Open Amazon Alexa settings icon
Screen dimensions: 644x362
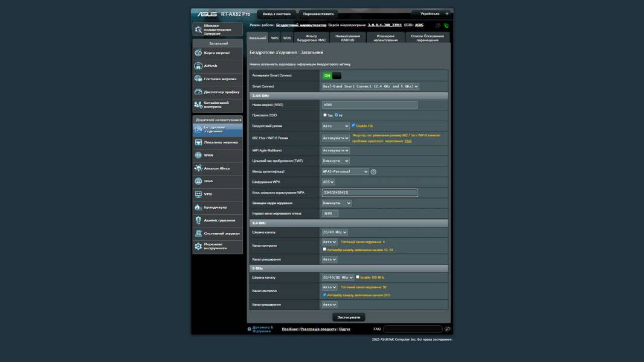198,168
